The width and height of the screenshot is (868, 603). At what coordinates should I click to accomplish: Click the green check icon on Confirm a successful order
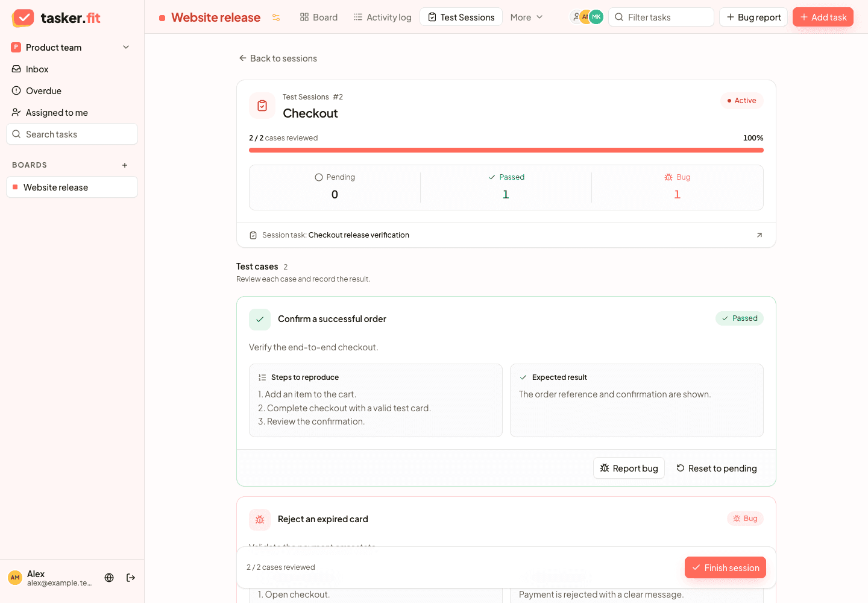[x=260, y=320]
